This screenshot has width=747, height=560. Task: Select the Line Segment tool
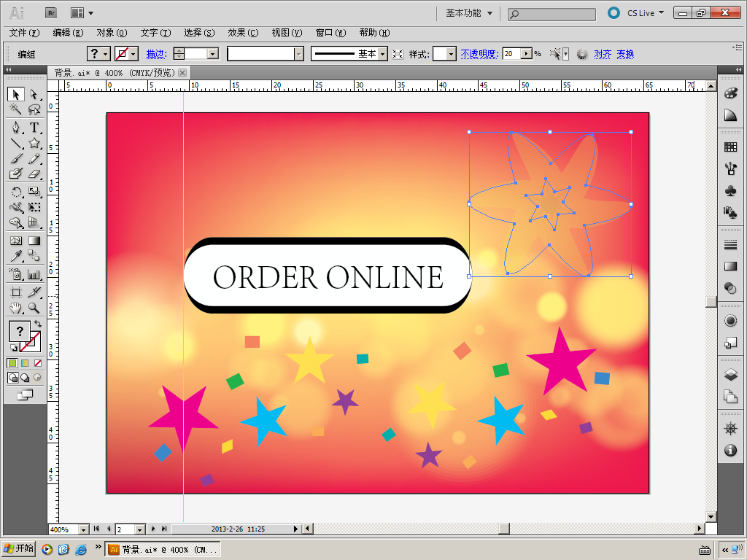click(16, 143)
